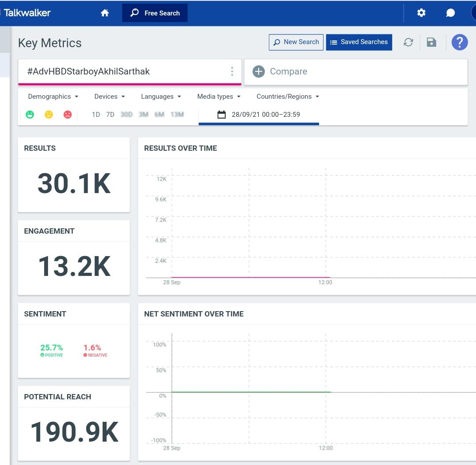Open the Languages filter dropdown
The image size is (476, 465).
pos(161,97)
